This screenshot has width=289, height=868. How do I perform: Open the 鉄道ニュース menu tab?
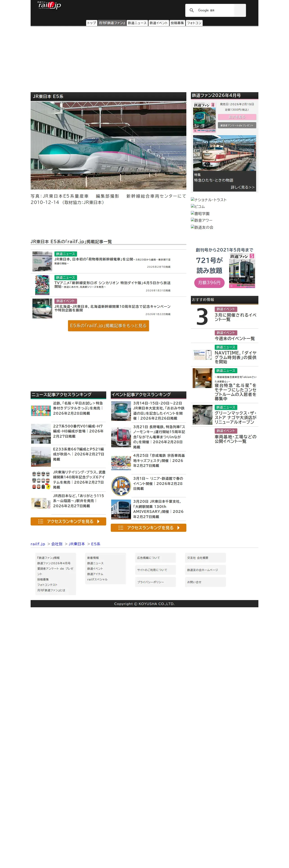click(137, 23)
